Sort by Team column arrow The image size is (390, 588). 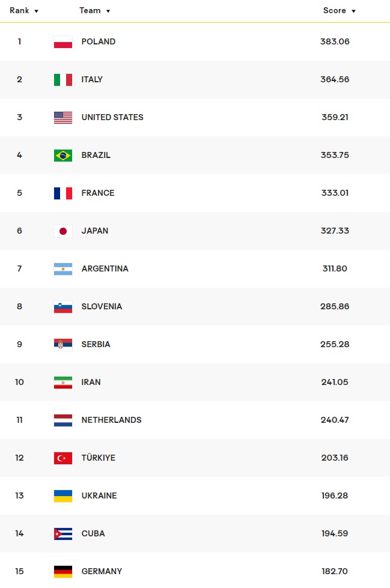point(108,11)
